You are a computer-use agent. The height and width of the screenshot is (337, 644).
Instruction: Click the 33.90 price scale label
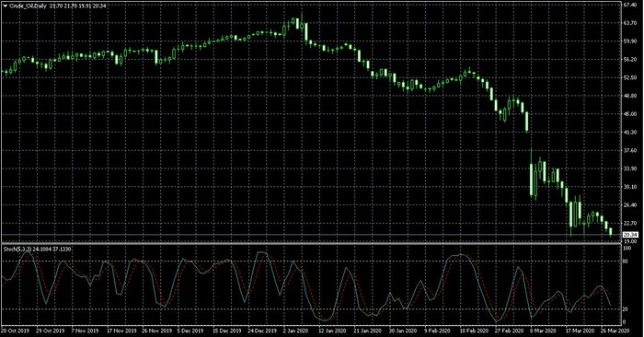(x=629, y=168)
